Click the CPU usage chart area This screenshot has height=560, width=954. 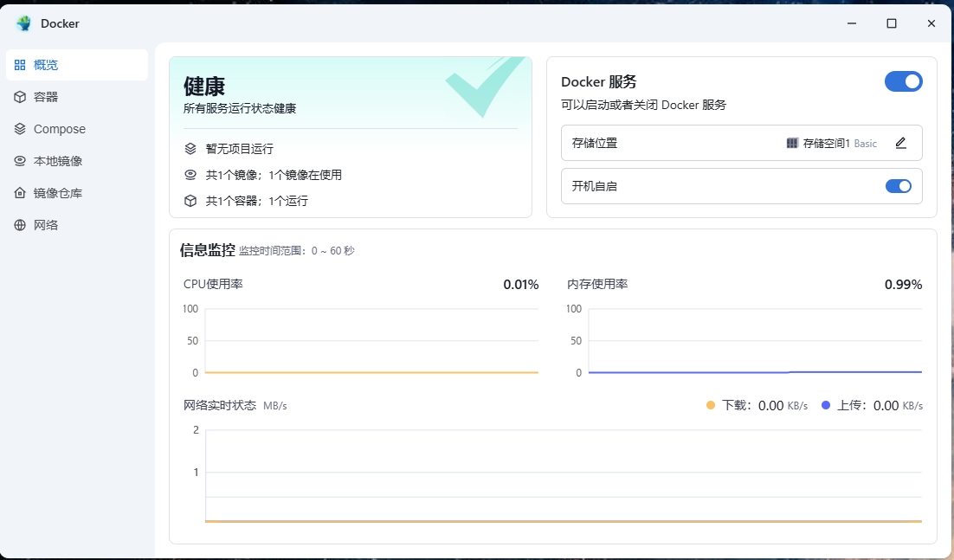point(371,340)
